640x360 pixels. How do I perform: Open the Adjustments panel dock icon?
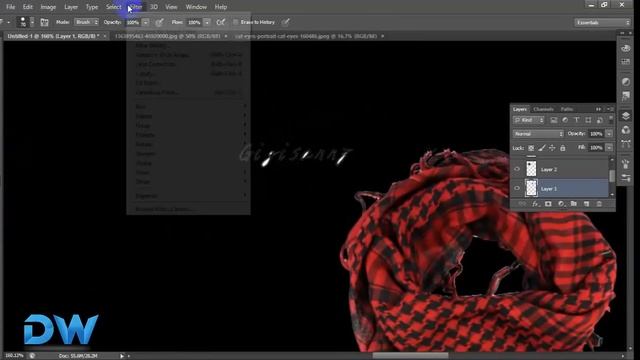[625, 82]
